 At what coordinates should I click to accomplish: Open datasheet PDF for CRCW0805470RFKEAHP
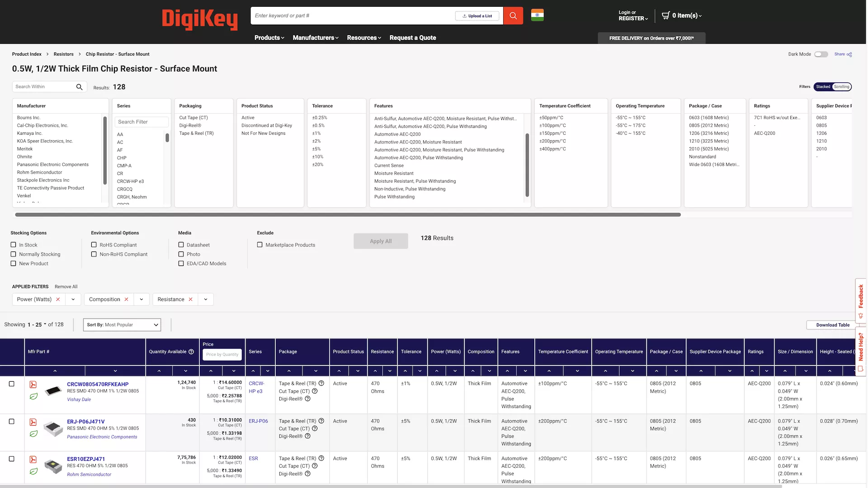click(x=33, y=384)
